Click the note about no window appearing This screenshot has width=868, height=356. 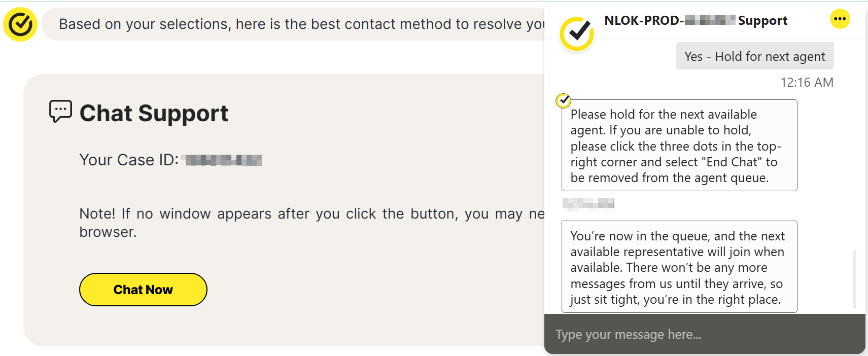tap(312, 223)
